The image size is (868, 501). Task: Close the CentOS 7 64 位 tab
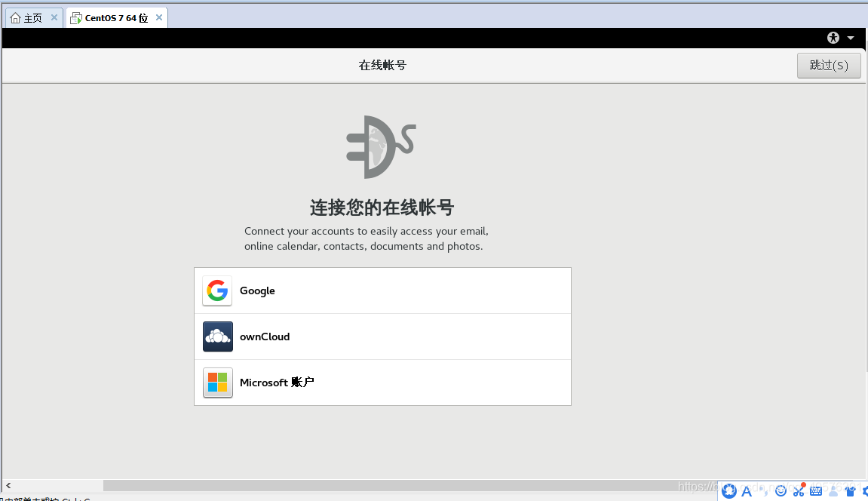pyautogui.click(x=159, y=17)
